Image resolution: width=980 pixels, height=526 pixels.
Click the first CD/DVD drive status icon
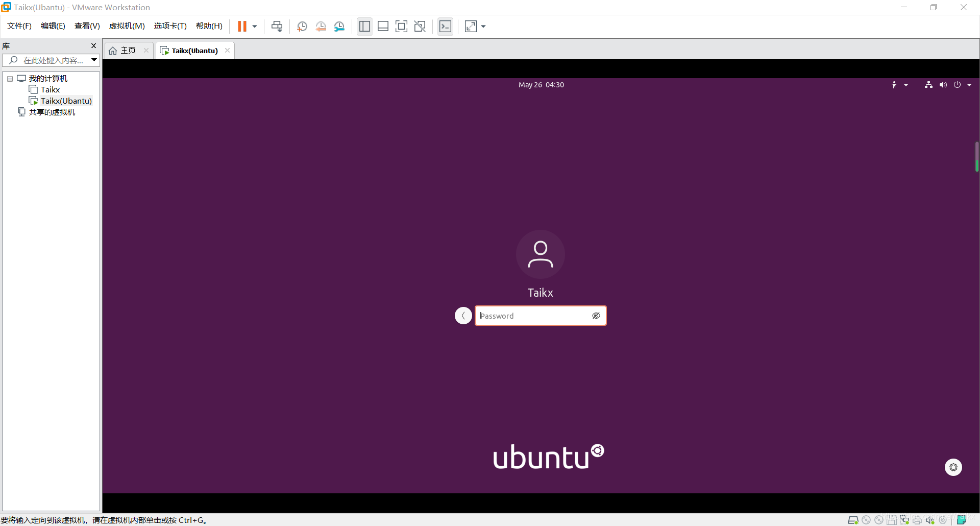[x=866, y=520]
